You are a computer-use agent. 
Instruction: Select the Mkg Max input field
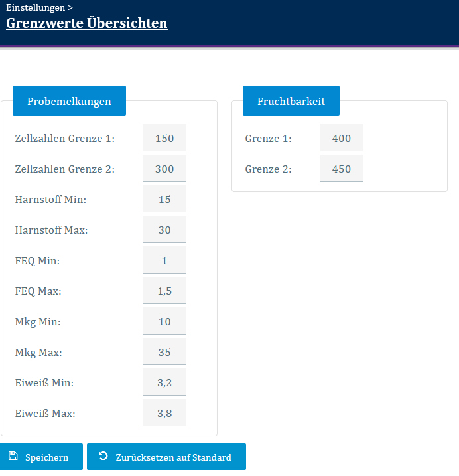tap(164, 352)
